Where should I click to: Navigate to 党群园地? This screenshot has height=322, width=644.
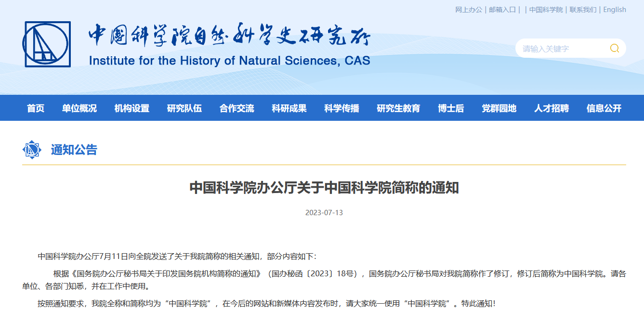(x=499, y=108)
